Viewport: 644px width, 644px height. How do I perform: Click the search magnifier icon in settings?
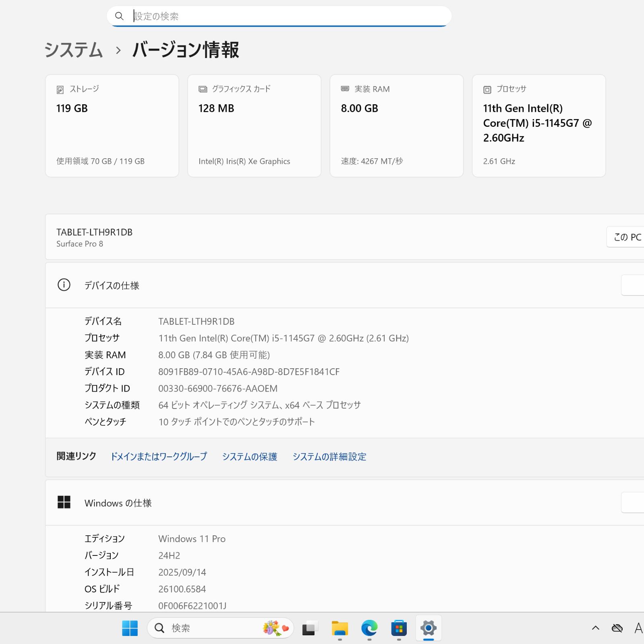[119, 16]
